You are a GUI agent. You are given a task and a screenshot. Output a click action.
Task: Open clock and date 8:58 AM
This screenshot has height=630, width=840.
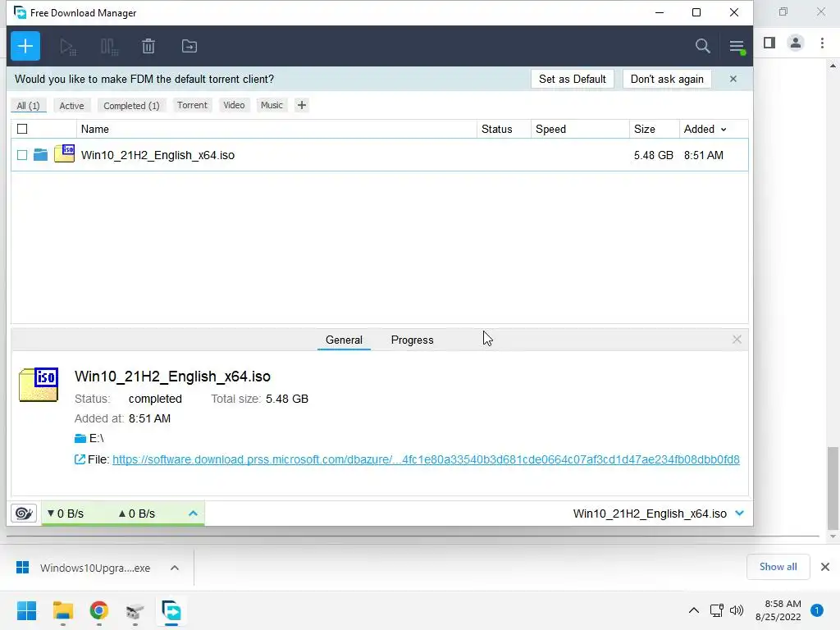click(778, 610)
